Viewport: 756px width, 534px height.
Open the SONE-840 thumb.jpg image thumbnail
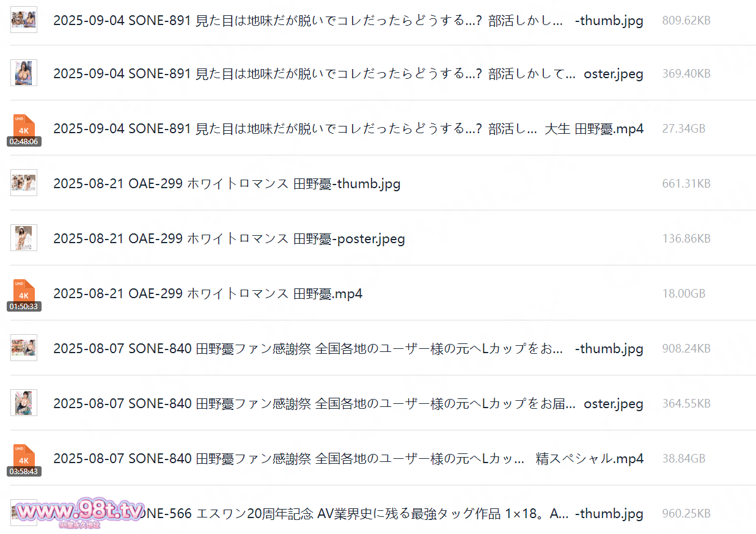click(x=24, y=348)
